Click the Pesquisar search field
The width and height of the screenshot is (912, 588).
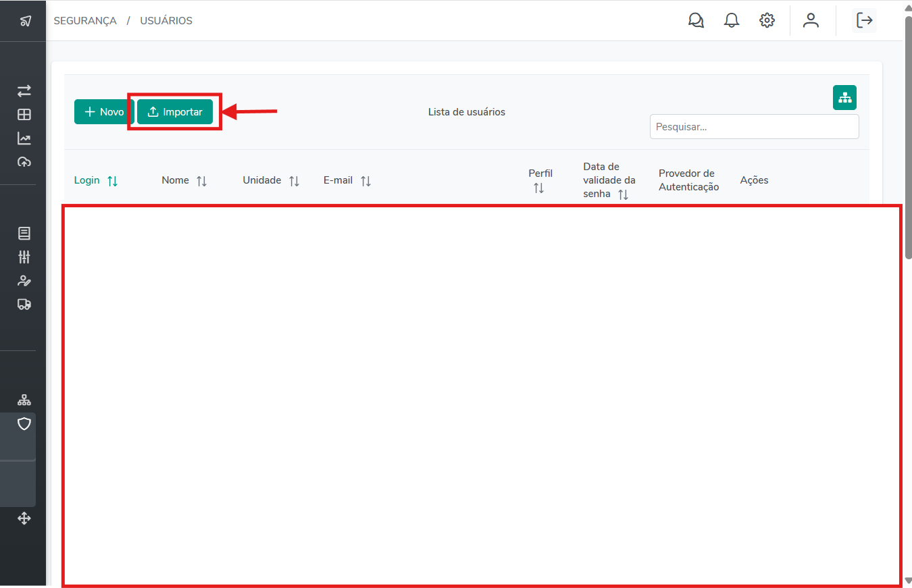coord(754,127)
